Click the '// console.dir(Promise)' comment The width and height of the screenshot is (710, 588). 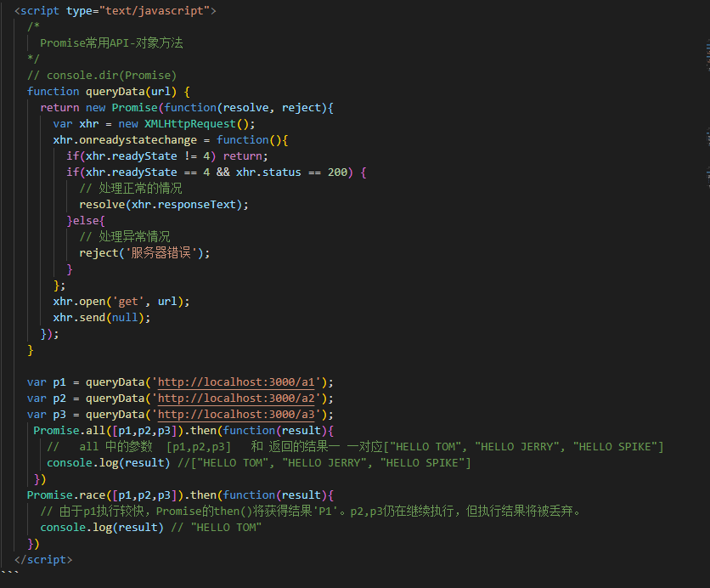pos(102,75)
